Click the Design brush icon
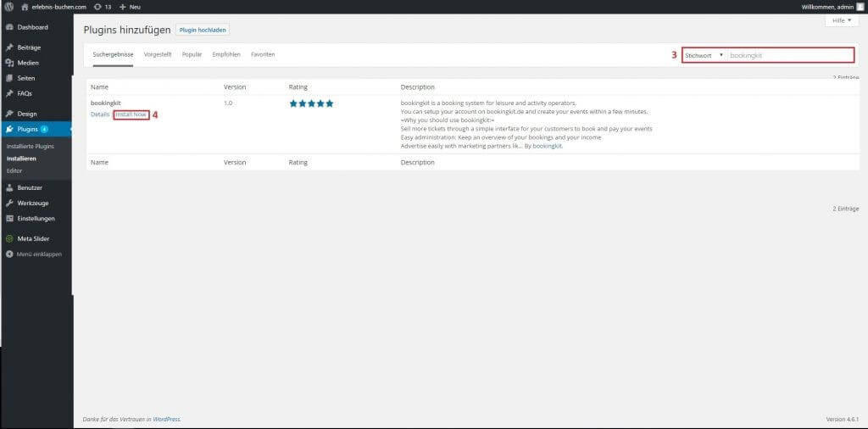The image size is (868, 429). click(x=9, y=114)
